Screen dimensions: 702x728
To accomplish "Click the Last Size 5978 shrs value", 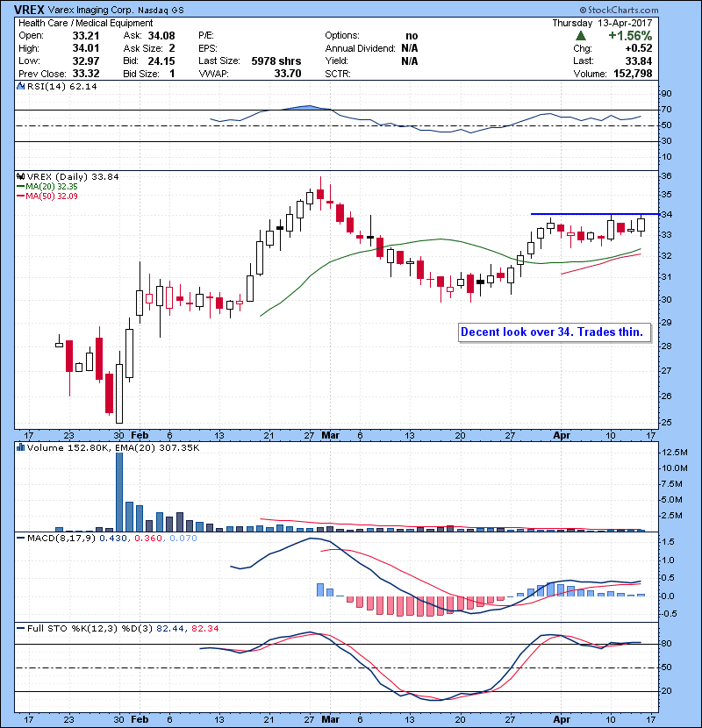I will click(276, 61).
